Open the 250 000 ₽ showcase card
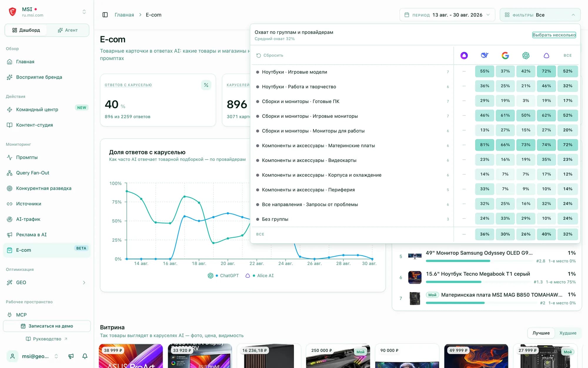The height and width of the screenshot is (368, 588). pos(338,356)
